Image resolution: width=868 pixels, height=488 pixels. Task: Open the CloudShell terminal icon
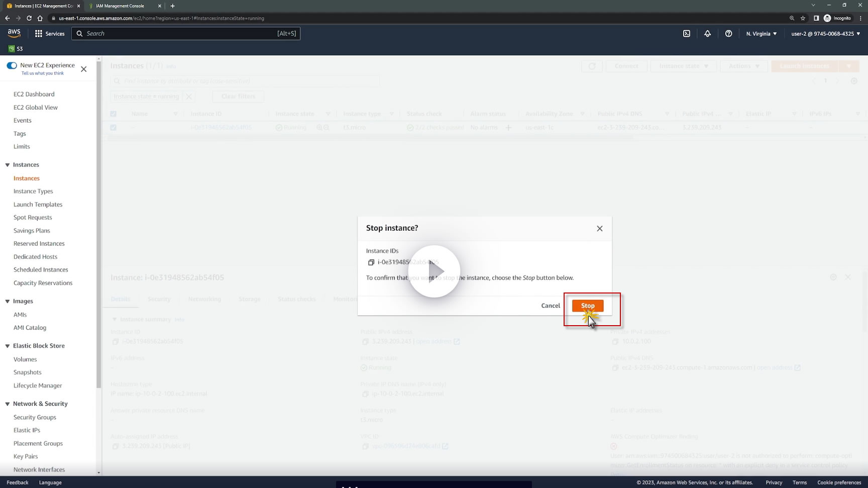point(686,34)
